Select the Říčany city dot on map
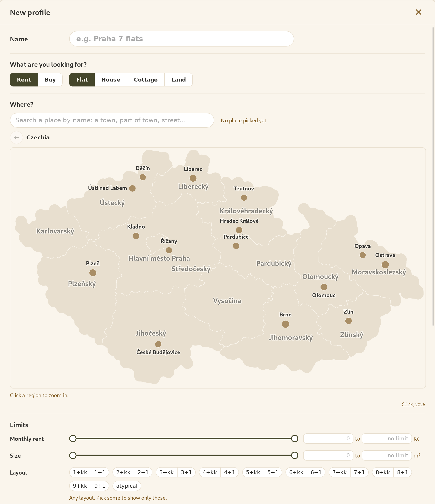 point(169,250)
